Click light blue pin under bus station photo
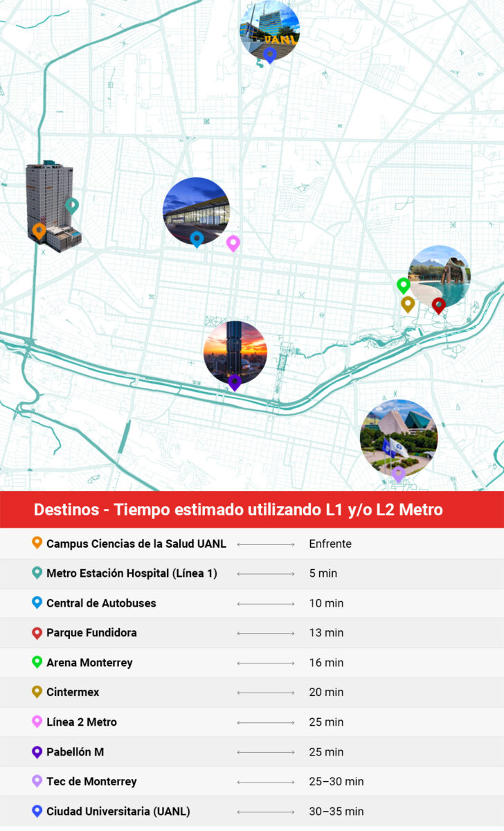This screenshot has height=831, width=504. point(197,239)
